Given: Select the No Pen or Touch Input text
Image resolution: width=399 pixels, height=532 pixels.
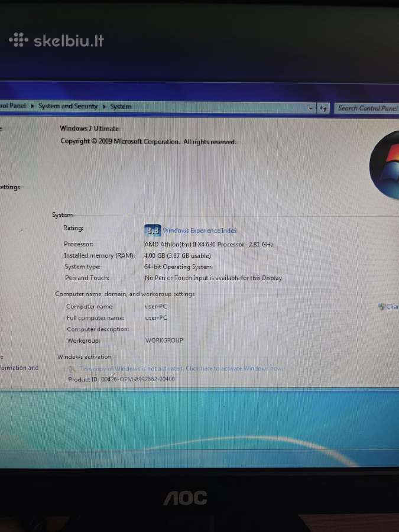Looking at the screenshot, I should [213, 278].
